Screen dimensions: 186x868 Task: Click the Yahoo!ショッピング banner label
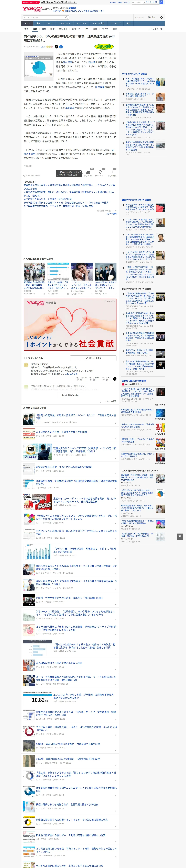[x=31, y=2]
